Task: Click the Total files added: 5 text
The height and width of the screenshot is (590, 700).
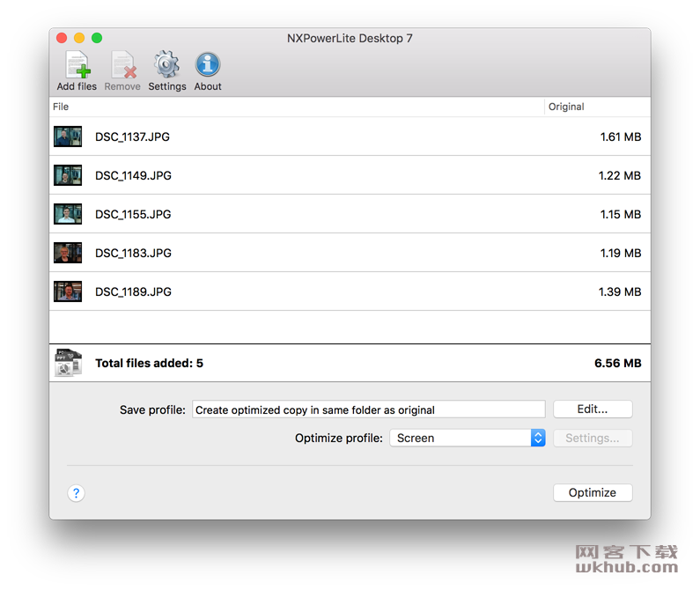Action: pyautogui.click(x=149, y=363)
